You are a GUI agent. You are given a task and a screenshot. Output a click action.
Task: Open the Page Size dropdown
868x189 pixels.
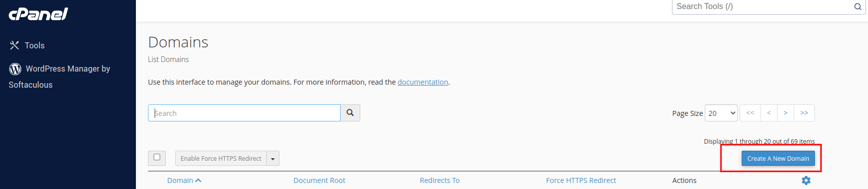pyautogui.click(x=721, y=113)
